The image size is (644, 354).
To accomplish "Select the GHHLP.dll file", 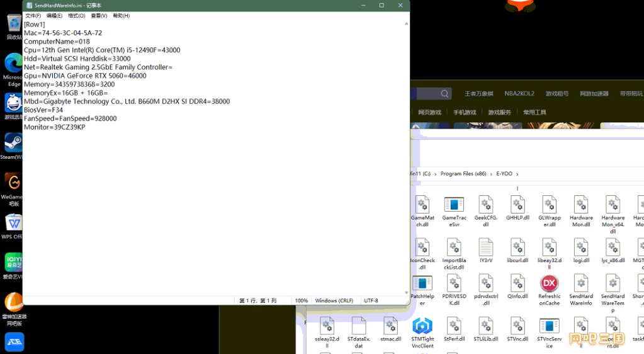I will (517, 208).
